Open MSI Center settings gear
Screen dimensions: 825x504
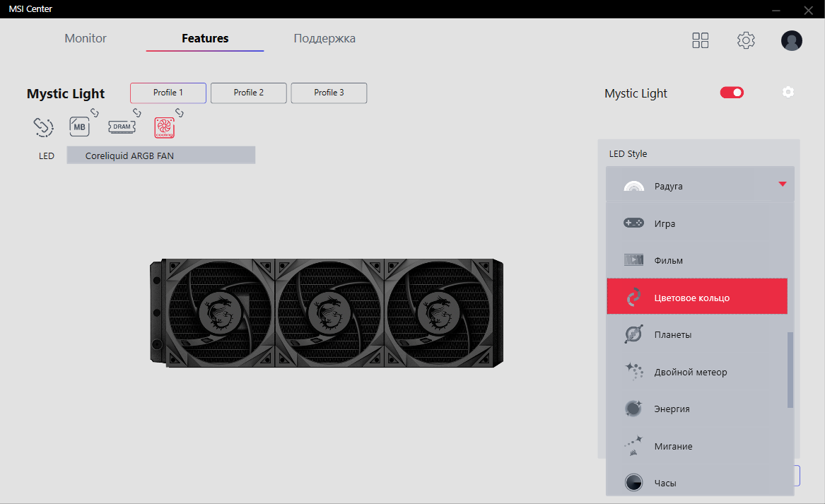pyautogui.click(x=746, y=40)
